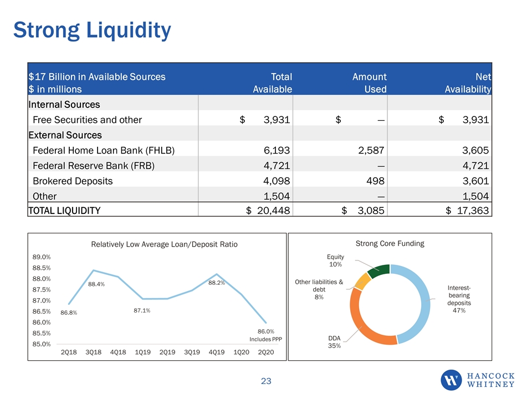The image size is (532, 399).
Task: Click the Interest-bearing deposits 47% label
Action: pyautogui.click(x=459, y=299)
